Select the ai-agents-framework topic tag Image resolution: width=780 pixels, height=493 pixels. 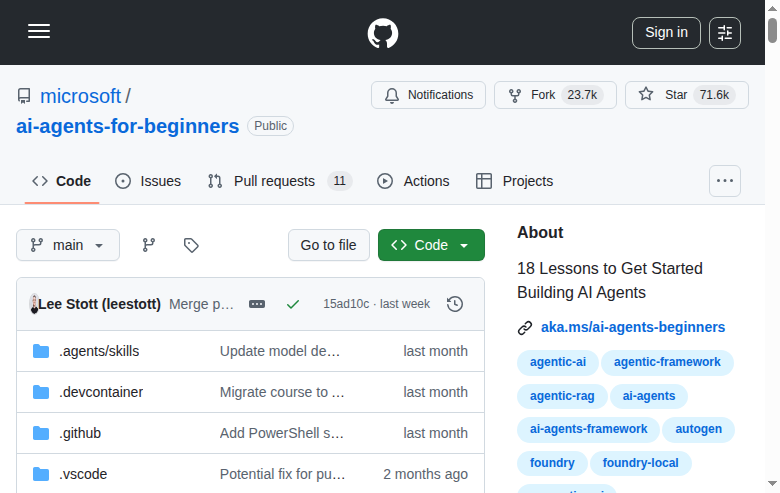click(x=588, y=429)
